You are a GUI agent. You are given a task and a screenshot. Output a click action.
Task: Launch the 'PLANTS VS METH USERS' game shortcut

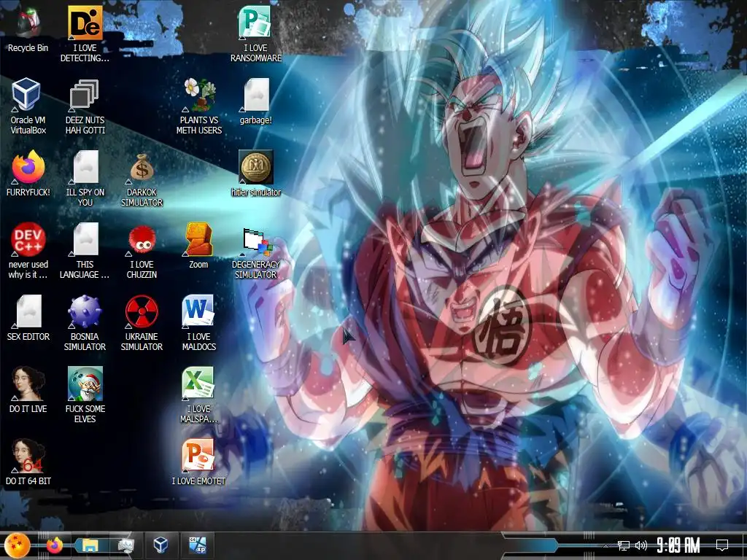coord(200,95)
